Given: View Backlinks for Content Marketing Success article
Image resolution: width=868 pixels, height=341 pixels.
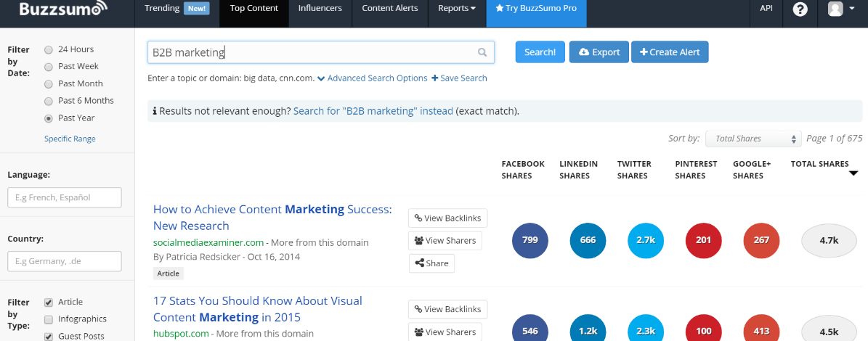Looking at the screenshot, I should [x=448, y=218].
